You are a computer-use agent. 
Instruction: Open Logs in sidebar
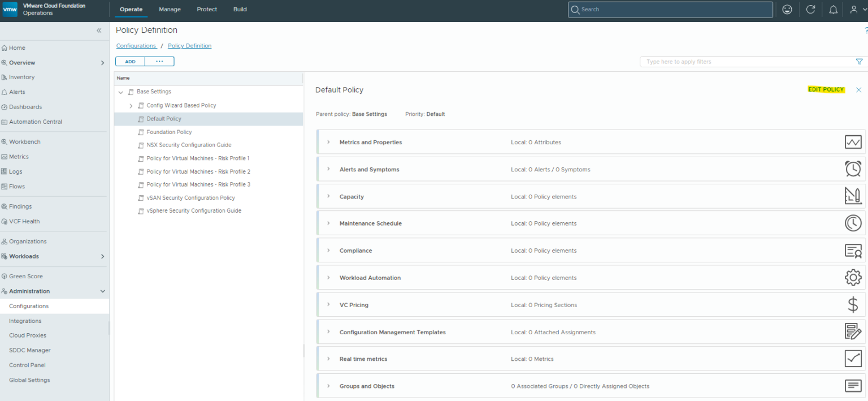(15, 171)
